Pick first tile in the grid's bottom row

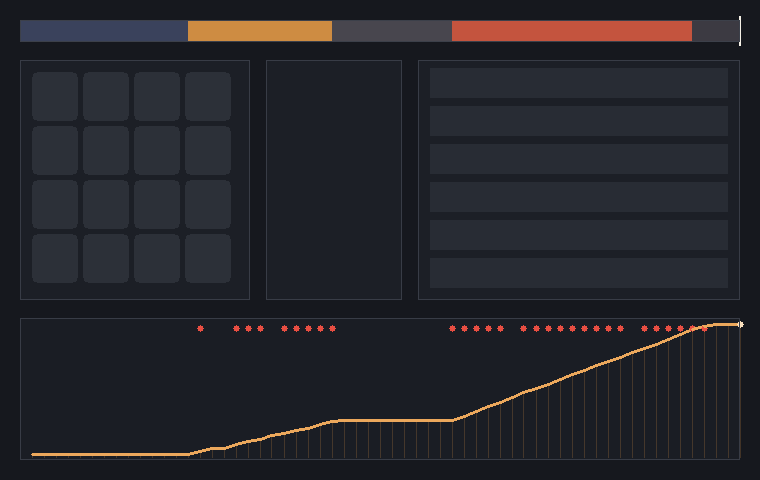click(x=55, y=258)
